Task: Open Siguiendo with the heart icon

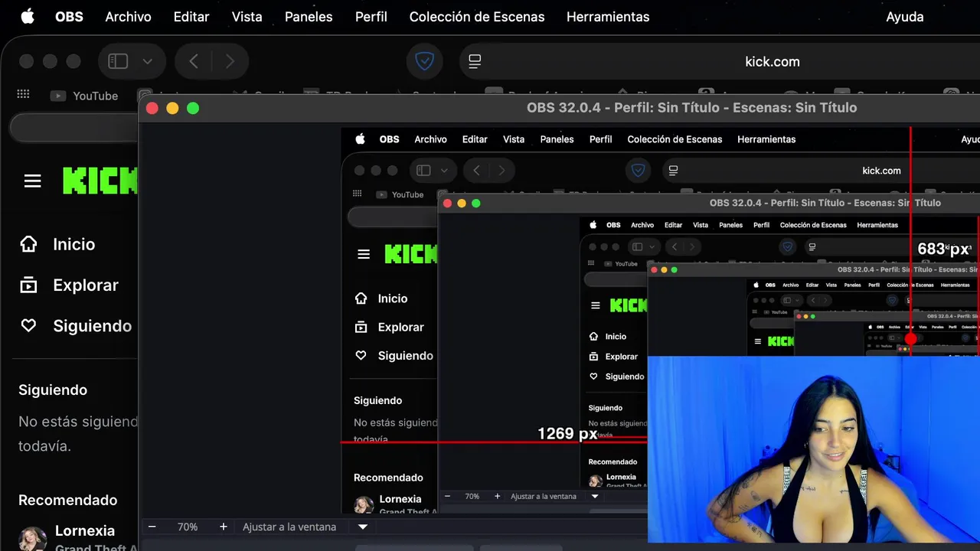Action: click(75, 325)
